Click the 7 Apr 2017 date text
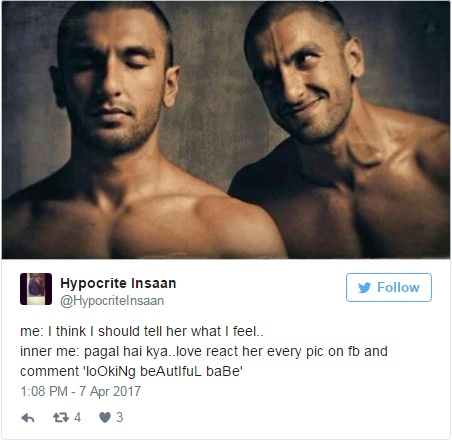The image size is (452, 441). click(x=110, y=391)
